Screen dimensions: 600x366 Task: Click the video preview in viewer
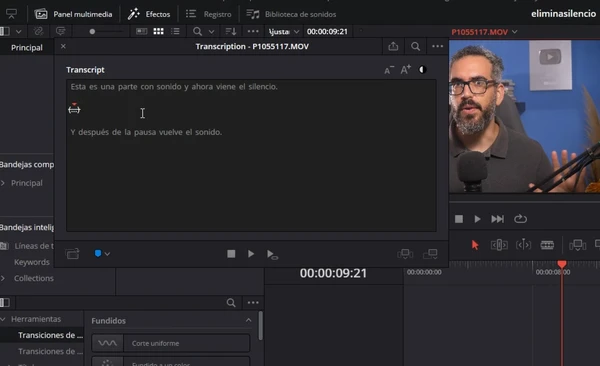click(524, 116)
